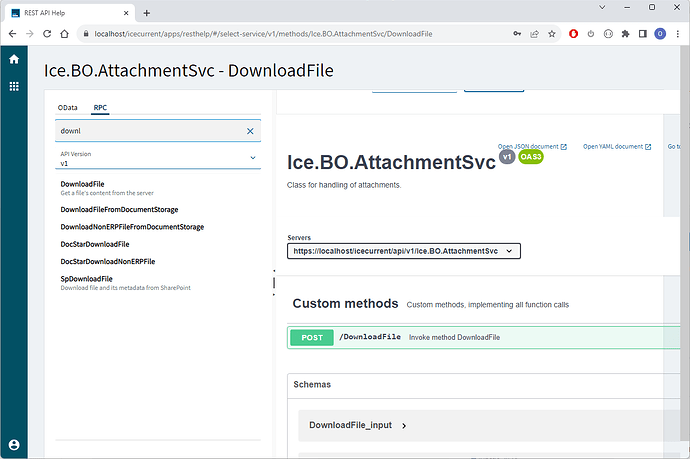Open the API Version dropdown
The width and height of the screenshot is (690, 459).
pos(158,158)
